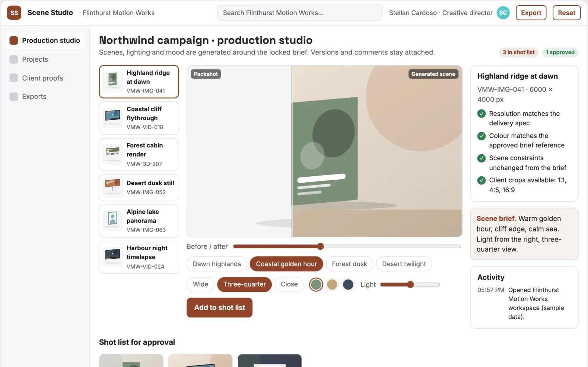The height and width of the screenshot is (367, 588).
Task: Select the Alpine lake panorama icon
Action: [113, 220]
